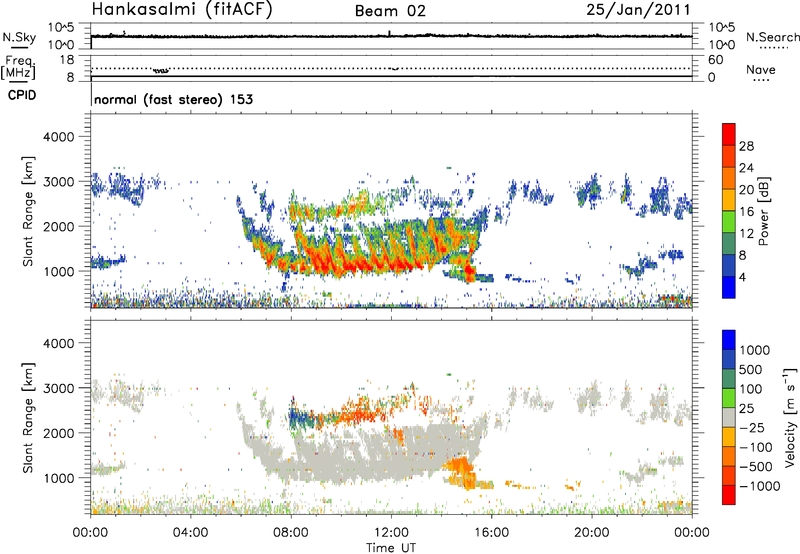This screenshot has height=554, width=800.
Task: Click the -25 tick on velocity colorbar
Action: (752, 427)
